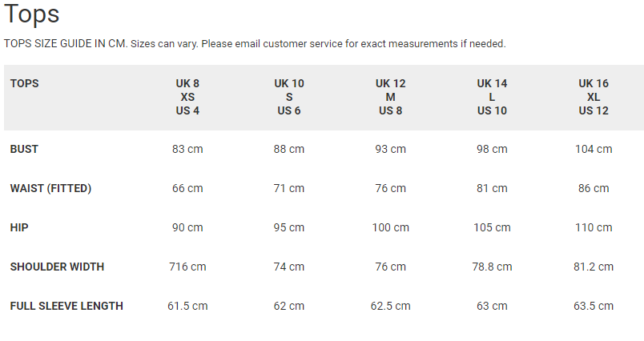Select the UK 16 XL column header
This screenshot has width=644, height=341.
pos(594,97)
